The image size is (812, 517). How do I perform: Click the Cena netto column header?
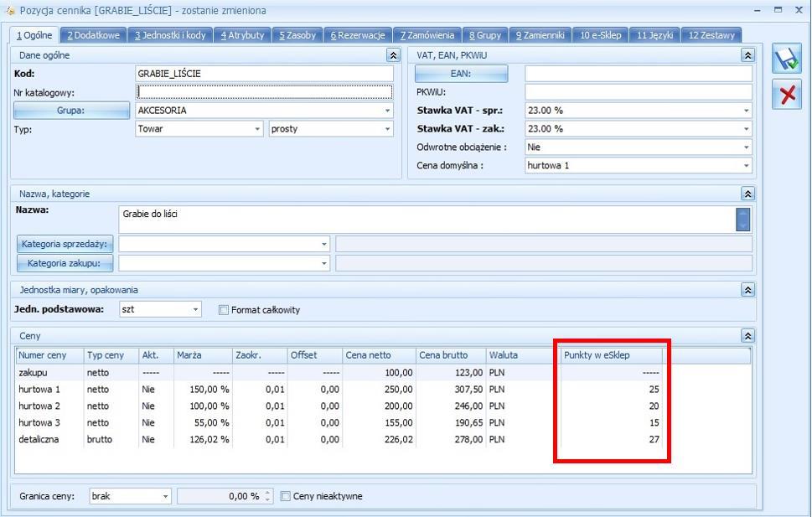point(379,355)
